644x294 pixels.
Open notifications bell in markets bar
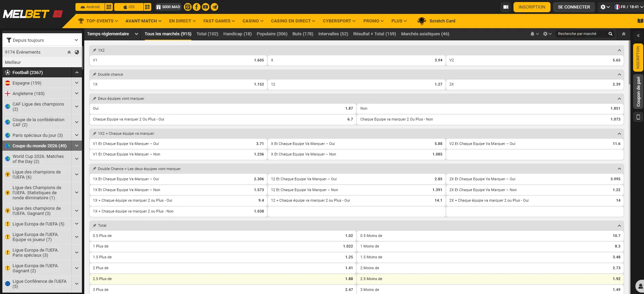pos(534,34)
